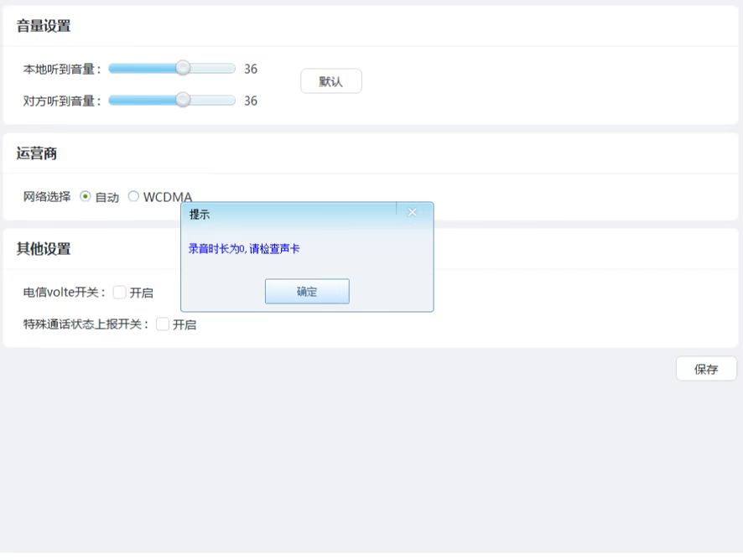The image size is (743, 560).
Task: Click the 对方听到音量 value 36
Action: (x=251, y=101)
